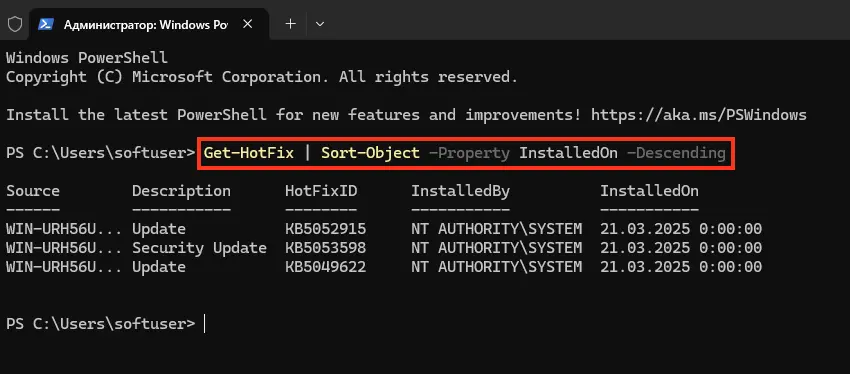Viewport: 850px width, 374px height.
Task: Click the -Descending parameter in the command
Action: coord(676,153)
